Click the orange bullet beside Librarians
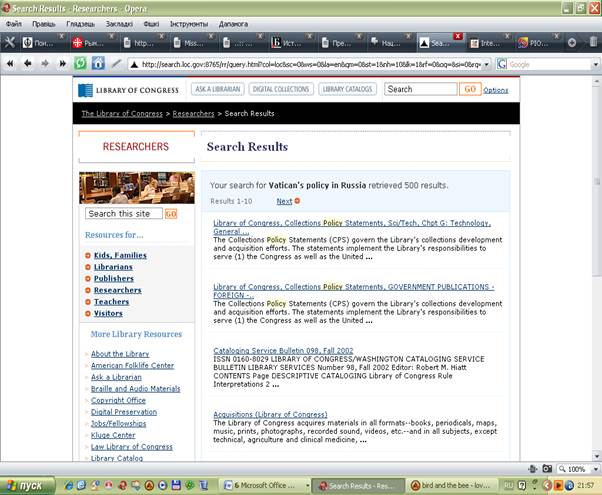Image resolution: width=602 pixels, height=495 pixels. click(x=88, y=267)
